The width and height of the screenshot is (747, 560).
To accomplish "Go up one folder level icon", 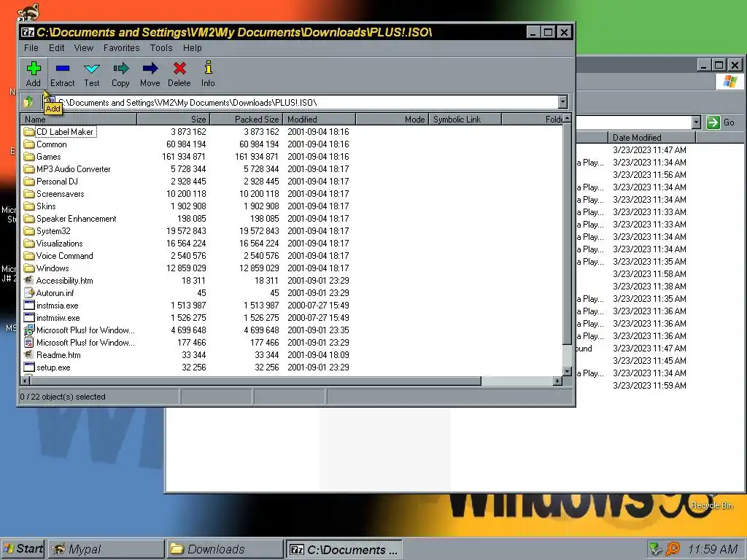I will pyautogui.click(x=28, y=102).
